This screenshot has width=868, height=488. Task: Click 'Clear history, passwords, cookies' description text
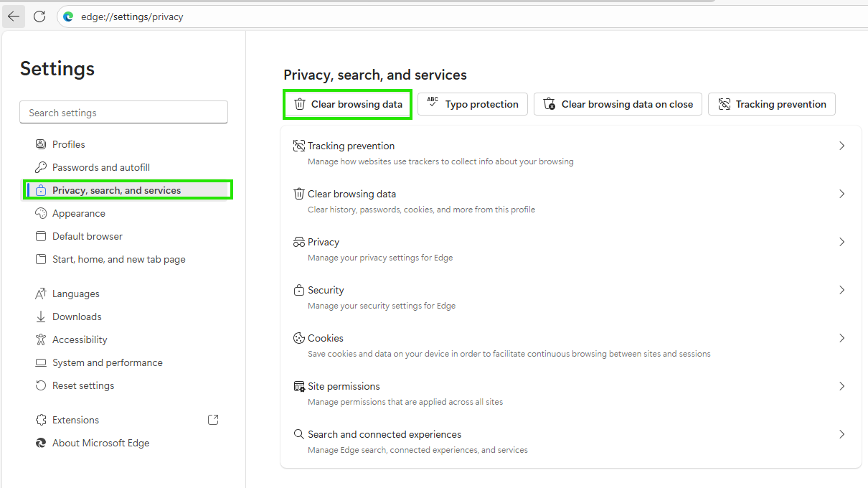click(421, 210)
